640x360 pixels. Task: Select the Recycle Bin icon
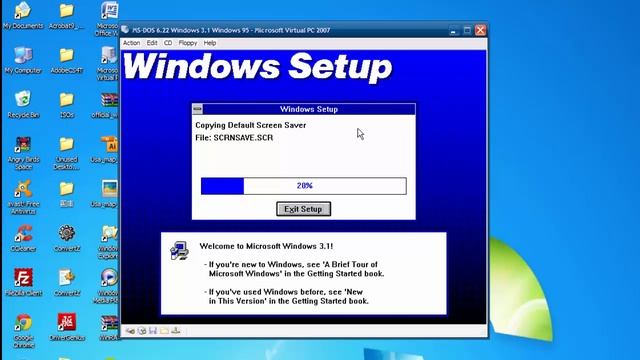(23, 105)
